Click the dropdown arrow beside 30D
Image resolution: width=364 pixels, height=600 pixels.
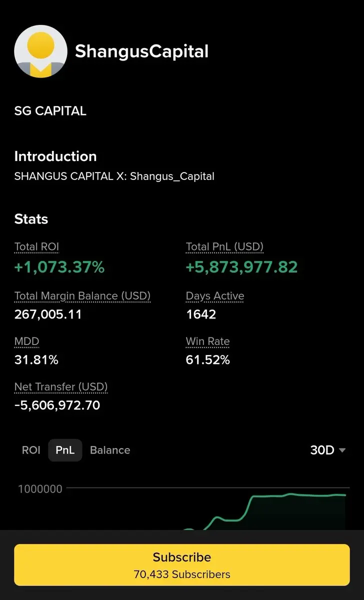coord(342,450)
